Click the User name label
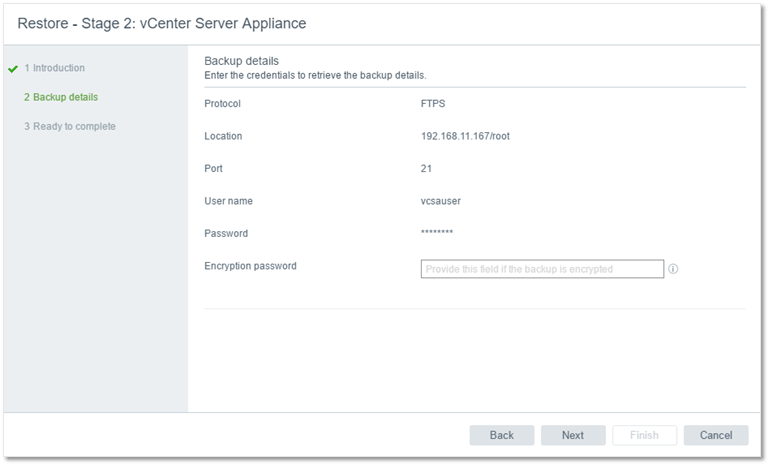 (x=228, y=201)
